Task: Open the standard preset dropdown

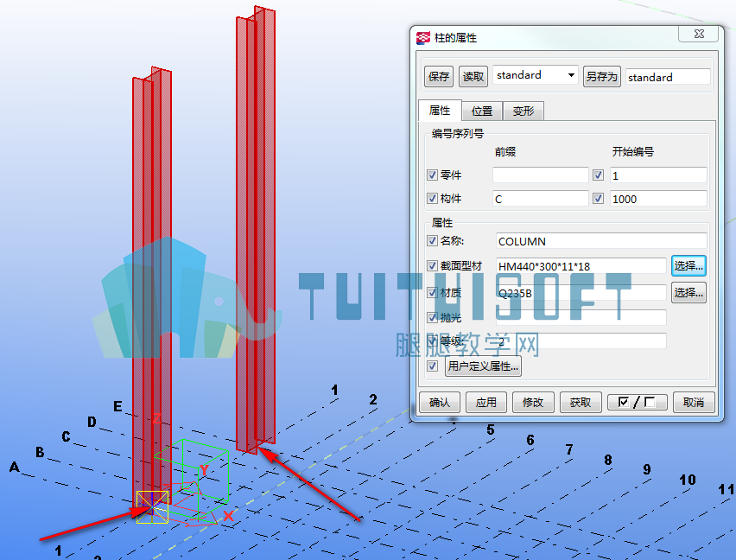Action: 535,75
